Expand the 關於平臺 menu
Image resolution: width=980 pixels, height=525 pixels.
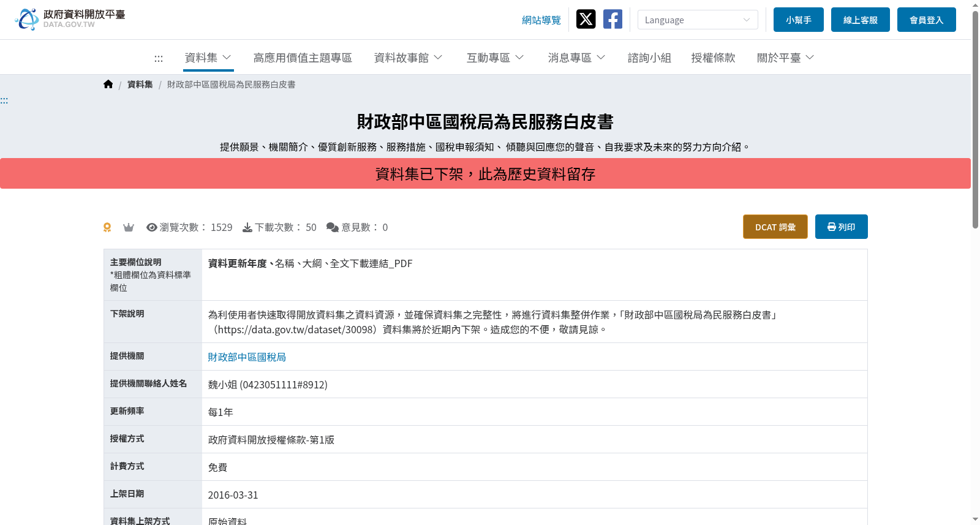[786, 58]
